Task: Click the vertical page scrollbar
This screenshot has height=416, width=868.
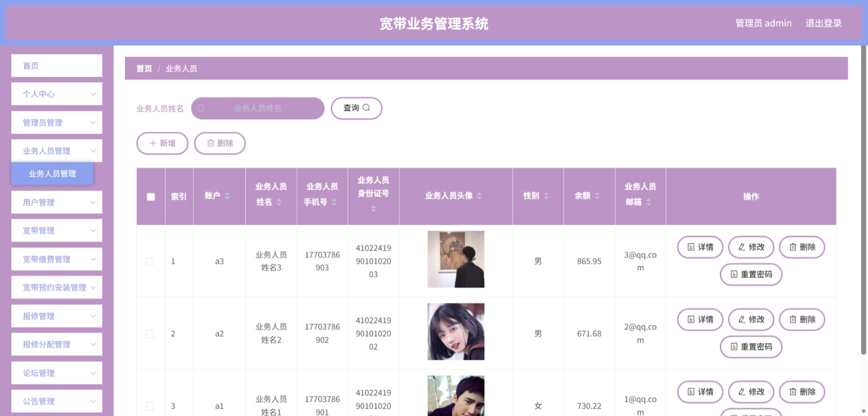Action: (864, 200)
